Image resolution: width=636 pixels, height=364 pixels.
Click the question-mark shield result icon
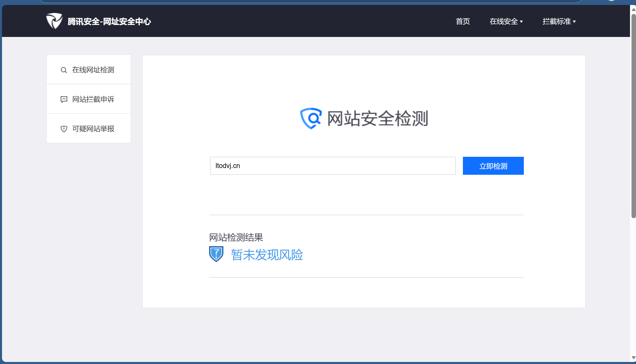[x=216, y=254]
